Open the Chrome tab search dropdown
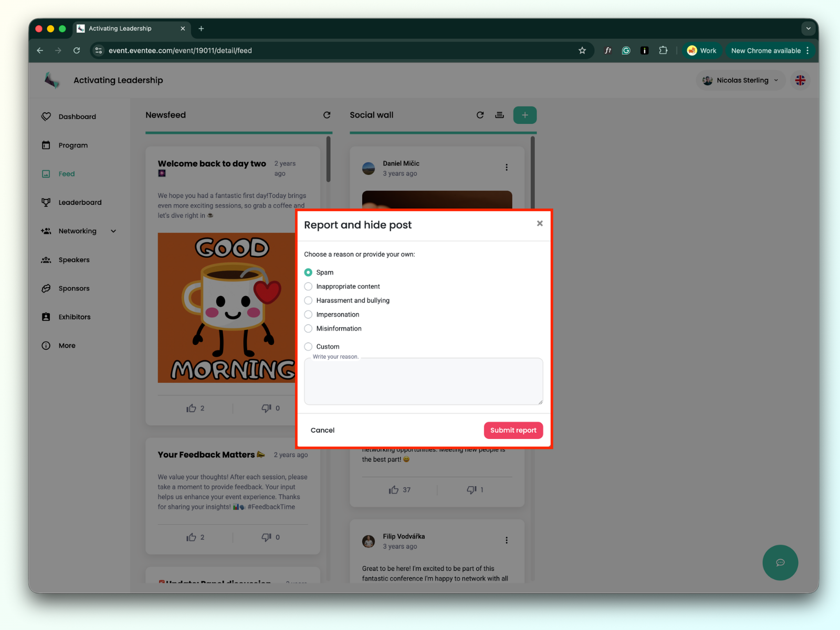Screen dimensions: 840x630 pos(808,28)
